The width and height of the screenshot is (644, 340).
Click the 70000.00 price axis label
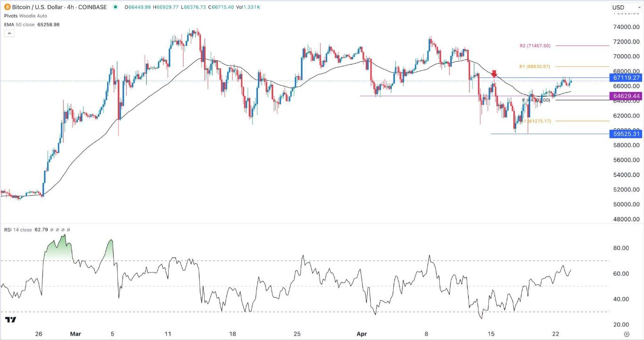626,57
